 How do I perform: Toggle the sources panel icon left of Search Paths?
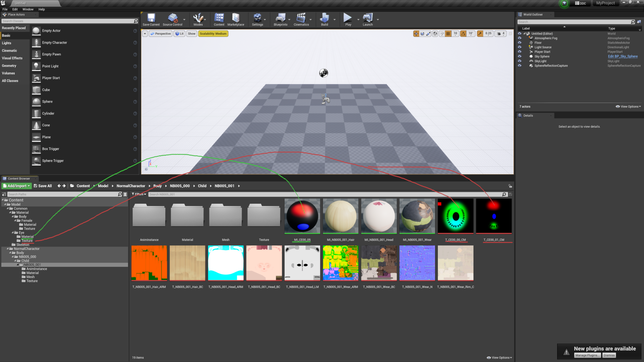pos(4,194)
